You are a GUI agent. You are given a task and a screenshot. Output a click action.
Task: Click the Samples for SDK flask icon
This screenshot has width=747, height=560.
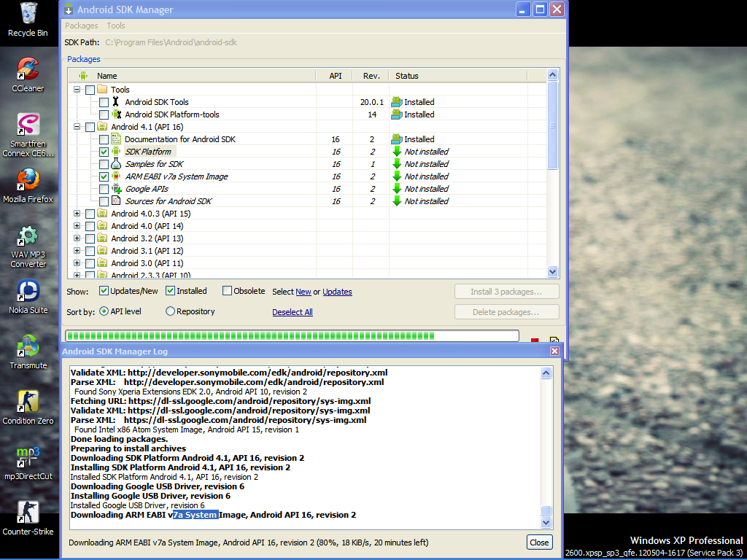(x=116, y=164)
